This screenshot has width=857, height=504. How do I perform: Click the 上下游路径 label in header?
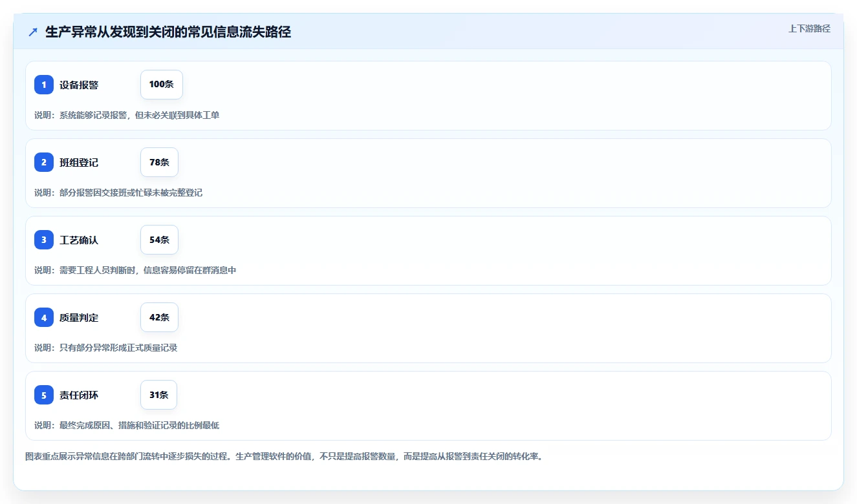click(809, 28)
